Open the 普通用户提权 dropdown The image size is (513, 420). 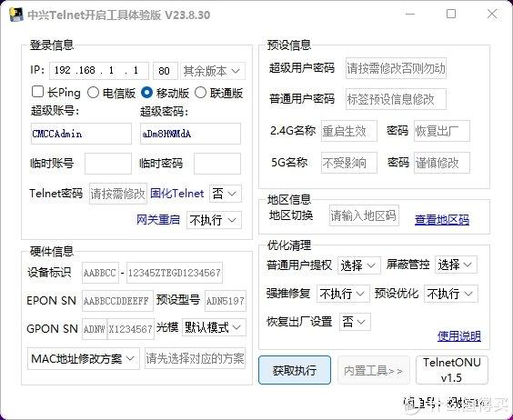pos(359,265)
